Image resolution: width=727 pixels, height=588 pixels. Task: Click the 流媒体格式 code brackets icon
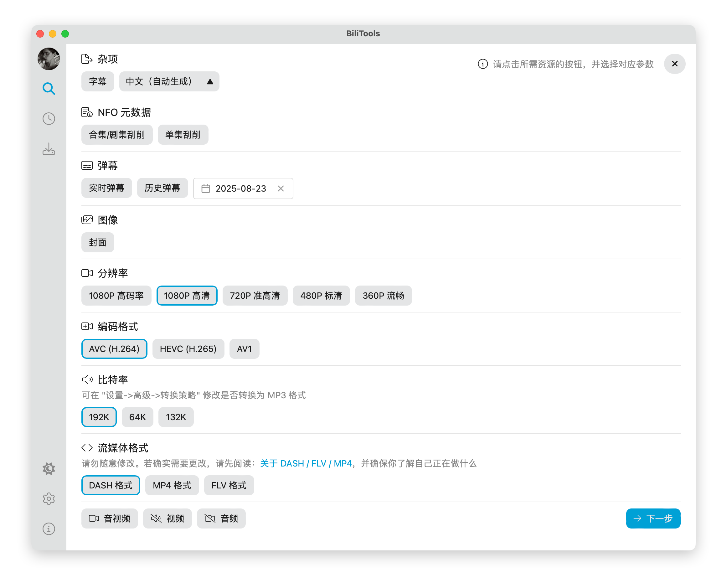tap(87, 448)
